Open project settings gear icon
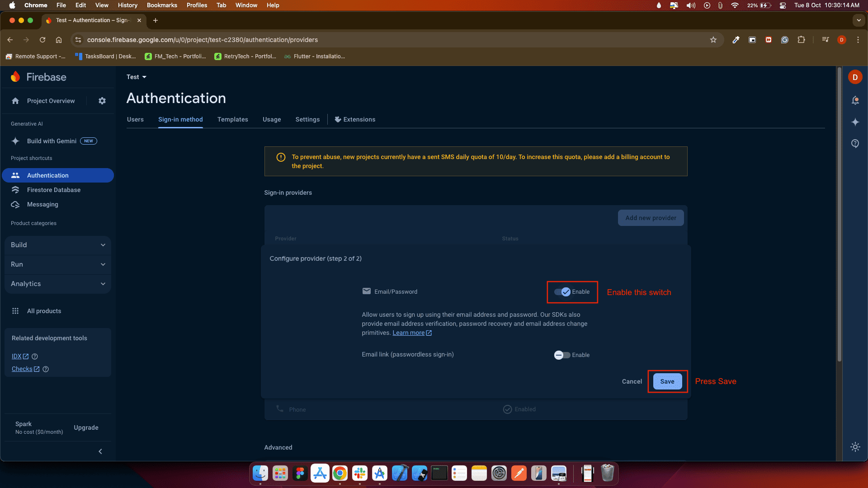This screenshot has height=488, width=868. pyautogui.click(x=102, y=101)
